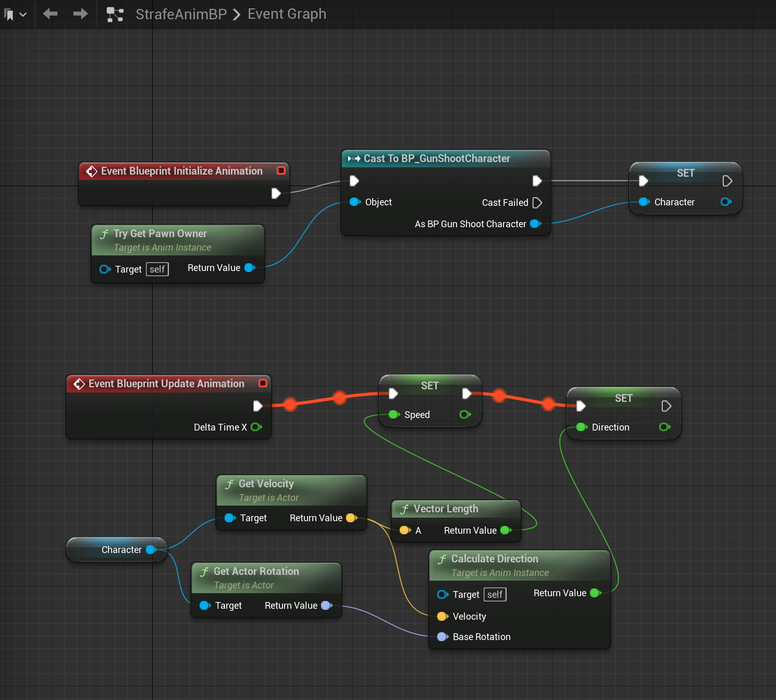Click the Return Value pin of Calculate Direction
776x700 pixels.
(x=595, y=593)
